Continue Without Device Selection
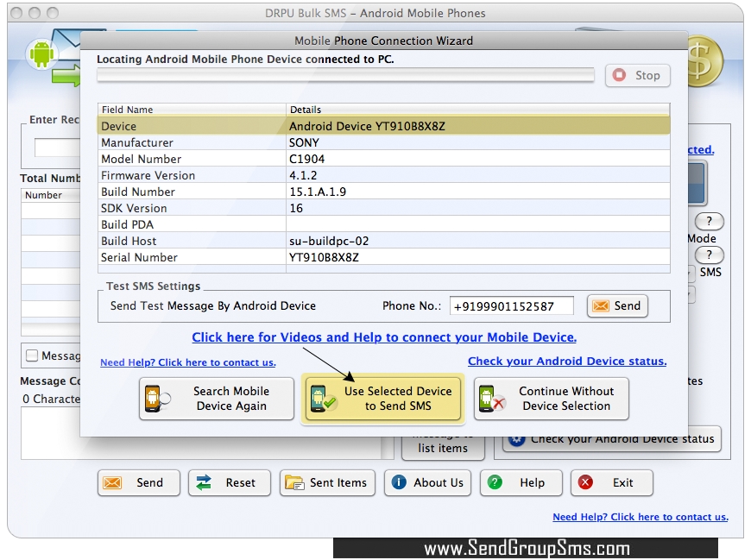Image resolution: width=751 pixels, height=560 pixels. click(552, 399)
